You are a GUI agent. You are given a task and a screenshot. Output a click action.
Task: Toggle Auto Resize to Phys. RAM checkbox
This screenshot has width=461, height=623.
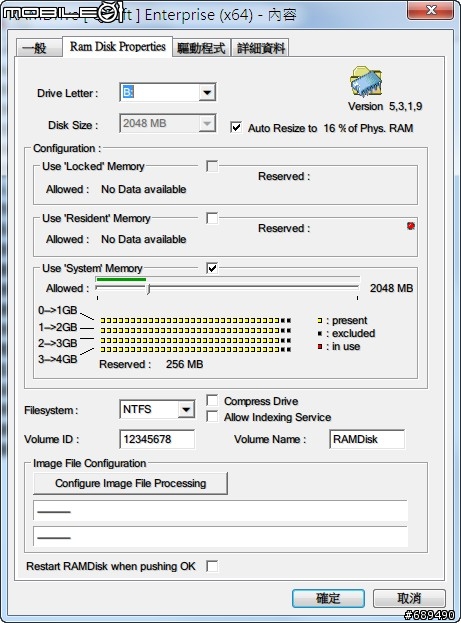tap(236, 127)
